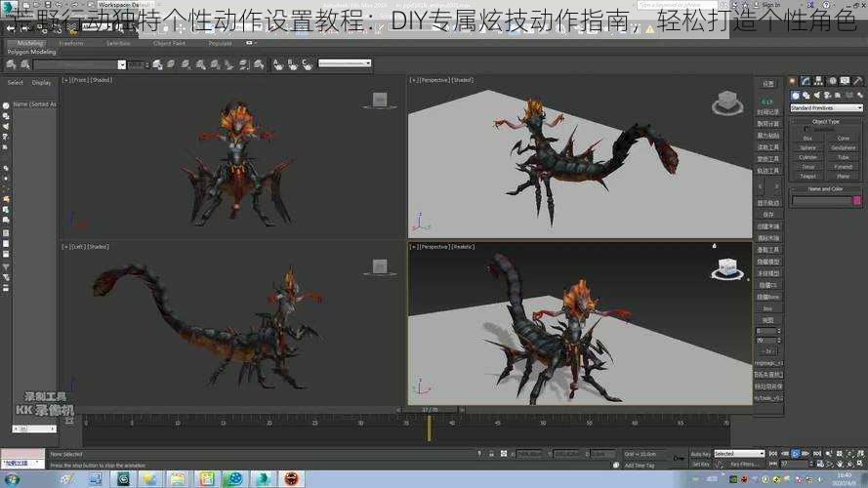This screenshot has height=488, width=868.
Task: Click the ViewCube in top Perspective viewport
Action: click(x=726, y=102)
